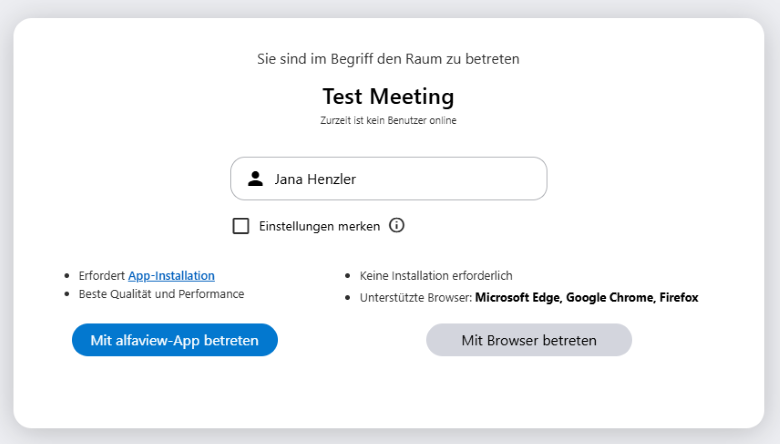Open the App-Installation link
This screenshot has width=780, height=444.
171,275
